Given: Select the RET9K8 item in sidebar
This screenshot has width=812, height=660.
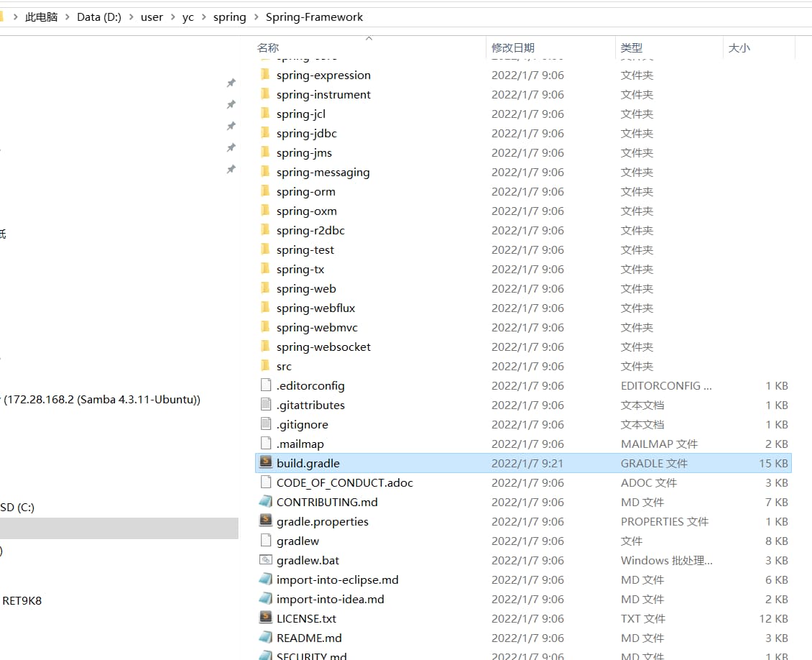Looking at the screenshot, I should coord(22,600).
